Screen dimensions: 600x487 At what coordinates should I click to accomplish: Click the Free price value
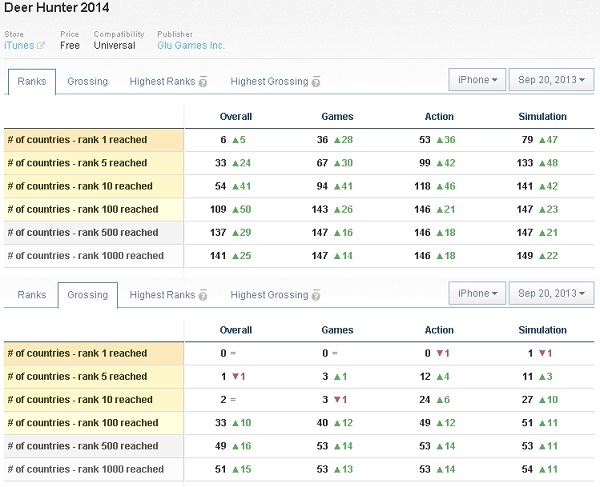[x=70, y=45]
